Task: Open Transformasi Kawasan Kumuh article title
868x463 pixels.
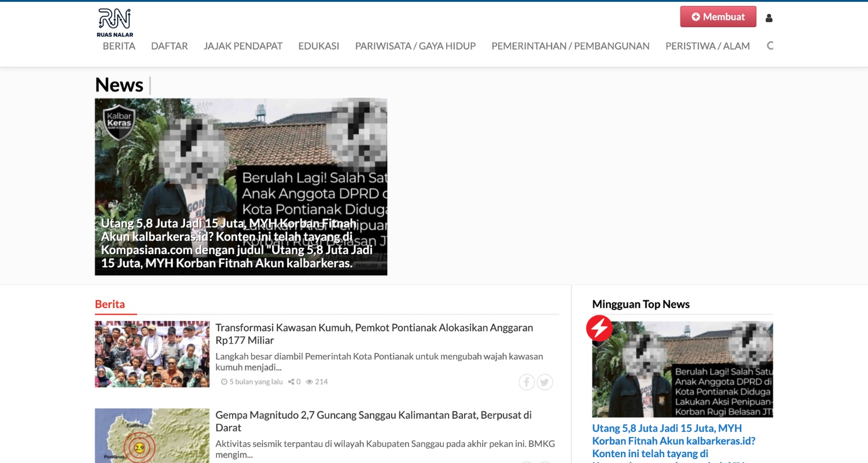Action: click(374, 334)
